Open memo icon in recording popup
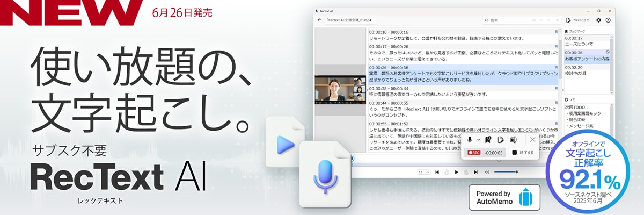This screenshot has width=644, height=215. click(501, 139)
